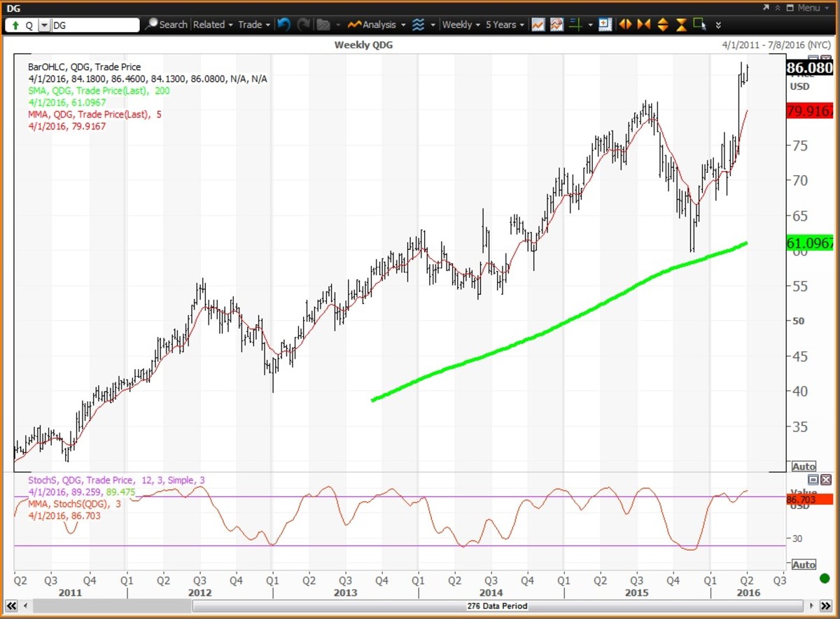Click the Search magnifier button

[166, 25]
